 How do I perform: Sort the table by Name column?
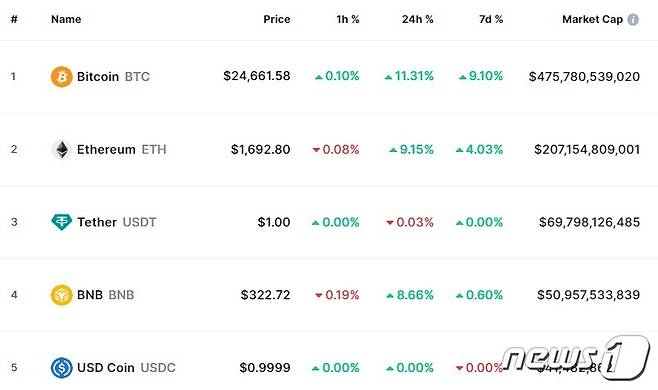pos(66,19)
